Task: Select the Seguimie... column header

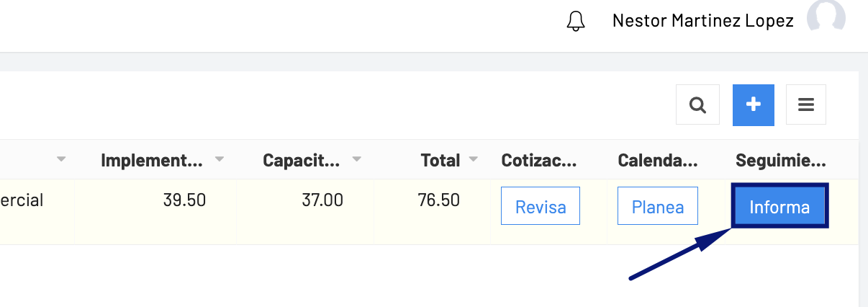Action: click(780, 160)
